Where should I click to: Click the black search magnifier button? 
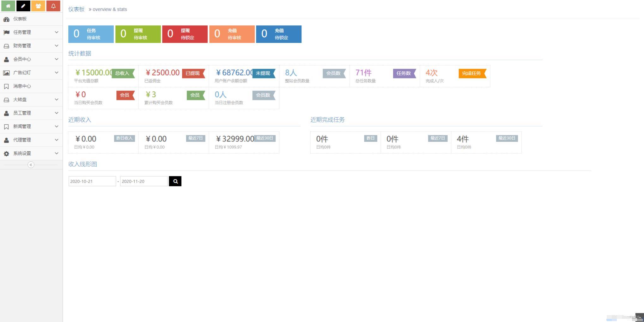pos(175,181)
